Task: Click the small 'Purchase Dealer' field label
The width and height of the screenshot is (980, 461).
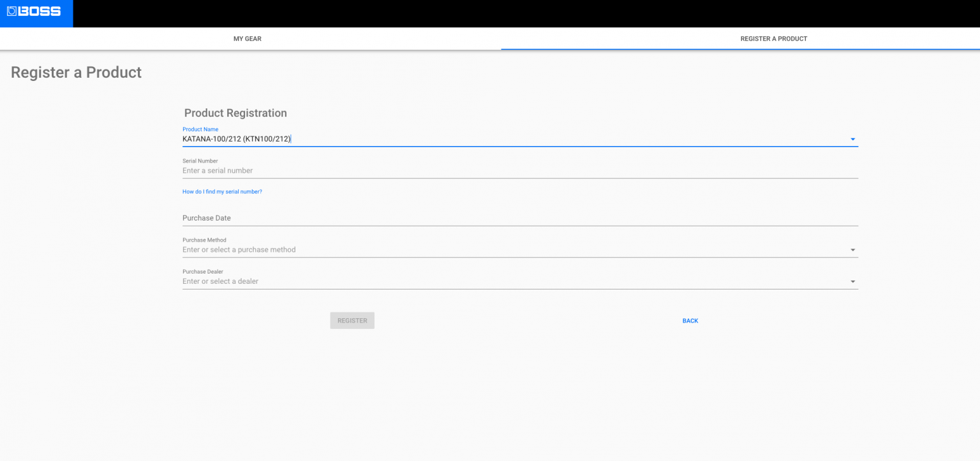Action: pyautogui.click(x=203, y=272)
